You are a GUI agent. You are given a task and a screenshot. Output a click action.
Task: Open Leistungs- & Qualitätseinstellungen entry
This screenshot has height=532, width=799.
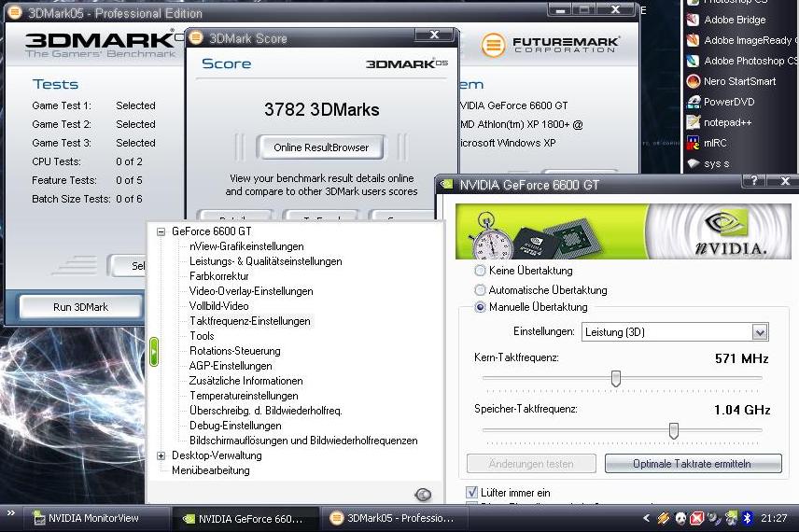click(x=265, y=261)
